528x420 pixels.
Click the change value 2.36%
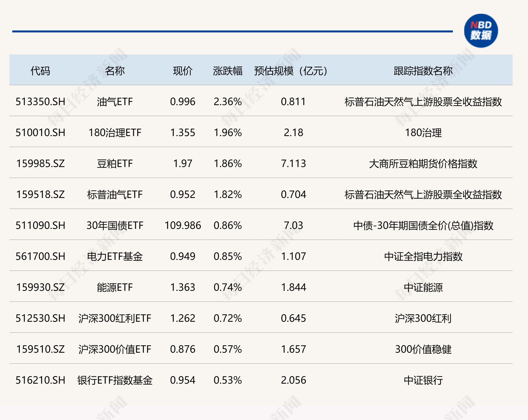tap(228, 102)
